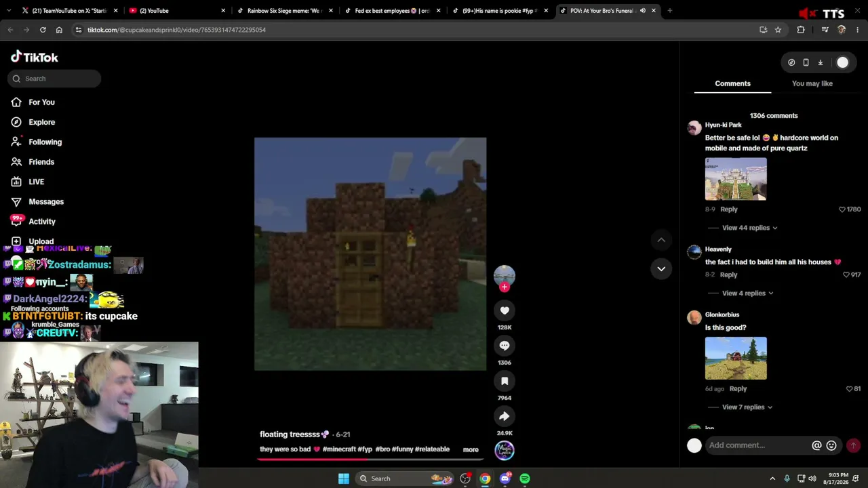The width and height of the screenshot is (868, 488).
Task: Open the compass icon in the floating toolbar
Action: 791,62
